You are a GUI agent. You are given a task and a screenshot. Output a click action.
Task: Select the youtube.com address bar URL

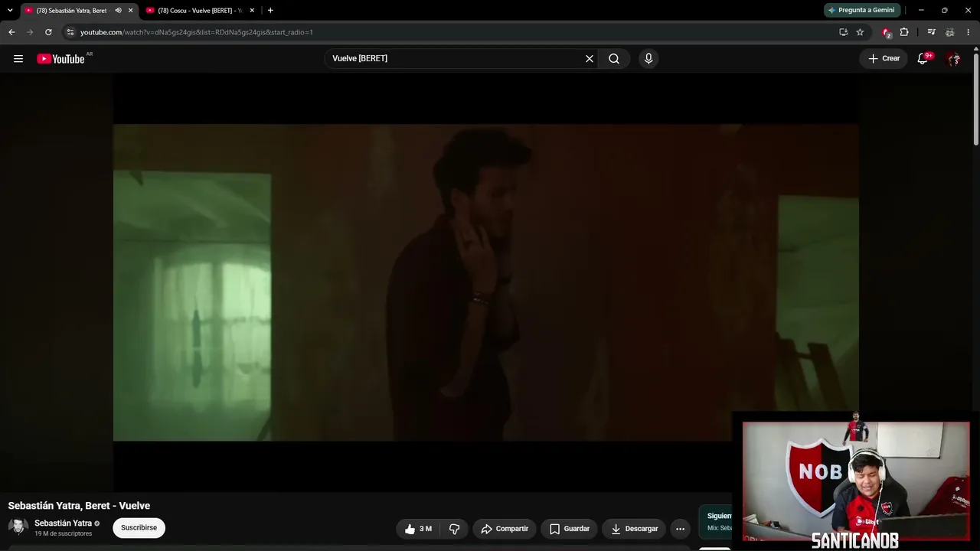point(197,32)
